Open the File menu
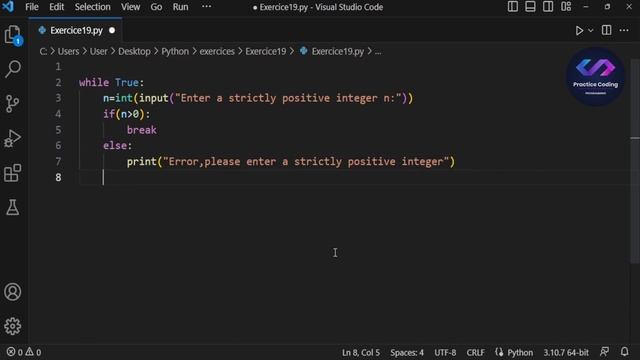Image resolution: width=640 pixels, height=360 pixels. 32,7
